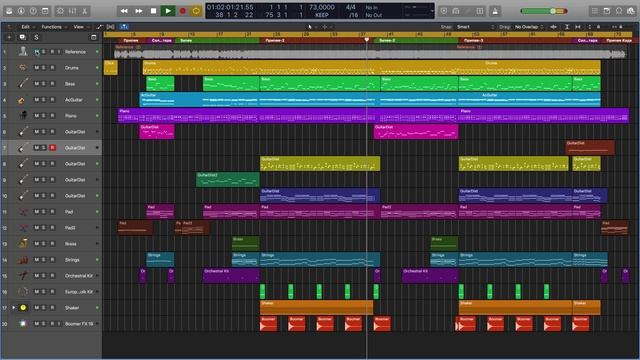Click the 4/4 time signature display
Image resolution: width=640 pixels, height=360 pixels.
click(x=351, y=7)
